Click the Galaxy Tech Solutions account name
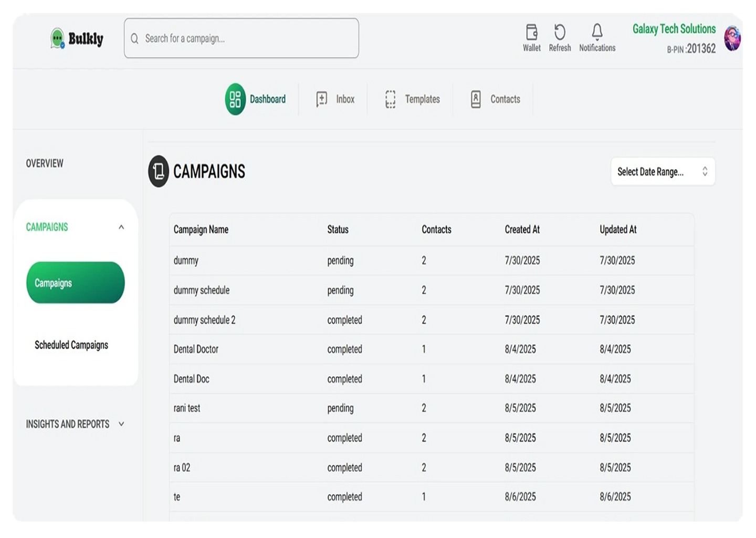756x538 pixels. pyautogui.click(x=674, y=29)
